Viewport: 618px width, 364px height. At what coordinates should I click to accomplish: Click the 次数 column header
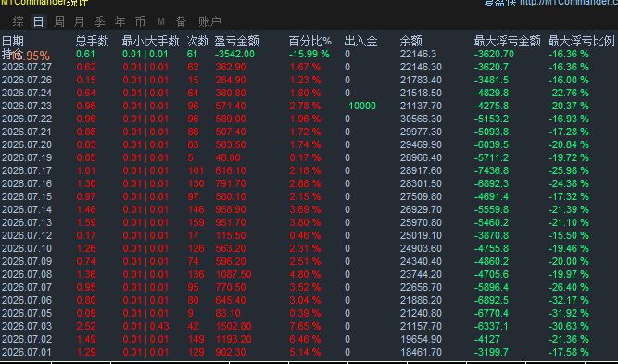point(197,41)
